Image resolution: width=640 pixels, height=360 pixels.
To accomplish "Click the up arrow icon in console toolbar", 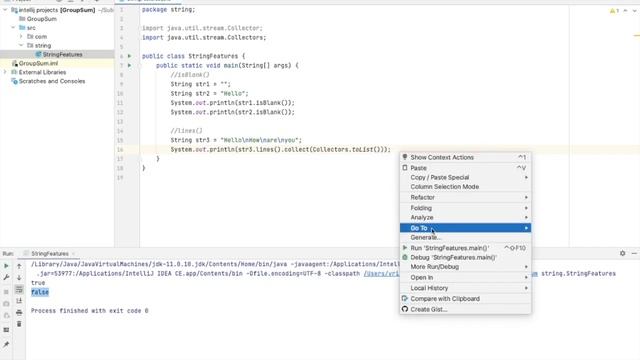I will tap(19, 266).
